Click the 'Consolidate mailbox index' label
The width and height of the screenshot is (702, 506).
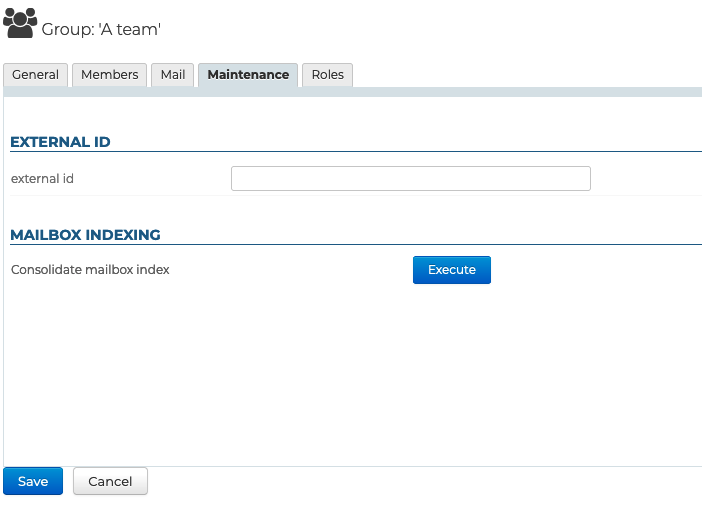click(90, 270)
